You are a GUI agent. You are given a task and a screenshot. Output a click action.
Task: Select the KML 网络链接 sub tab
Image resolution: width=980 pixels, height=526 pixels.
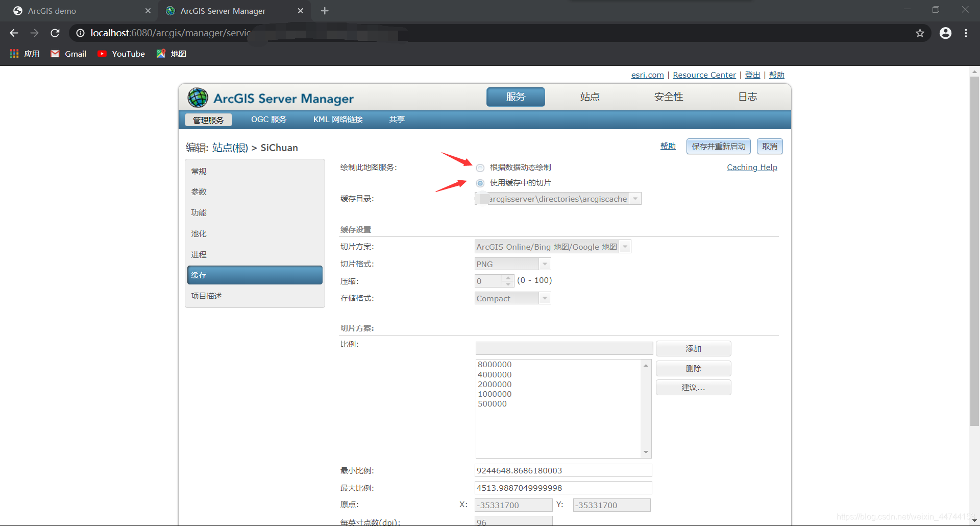point(338,119)
